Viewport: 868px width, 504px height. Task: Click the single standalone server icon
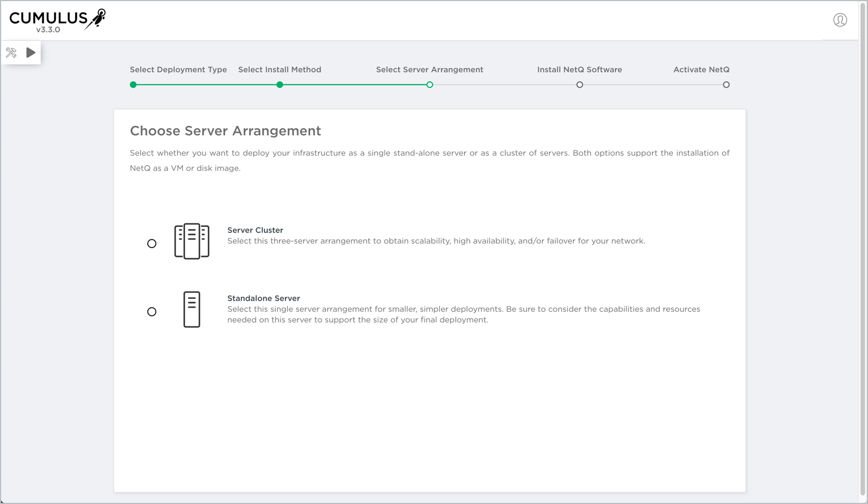point(192,310)
